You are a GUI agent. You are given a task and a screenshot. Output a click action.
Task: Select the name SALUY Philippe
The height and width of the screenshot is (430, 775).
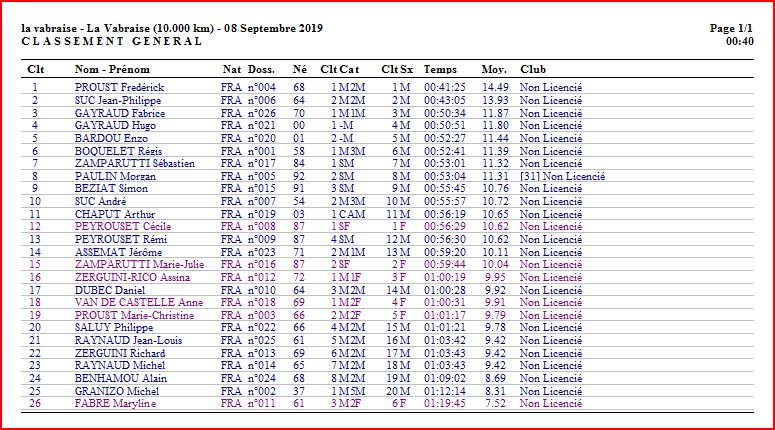coord(114,328)
